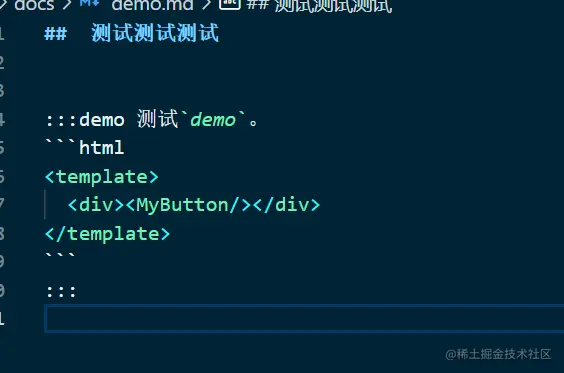Click the closing ``` code fence
This screenshot has width=564, height=373.
[60, 256]
